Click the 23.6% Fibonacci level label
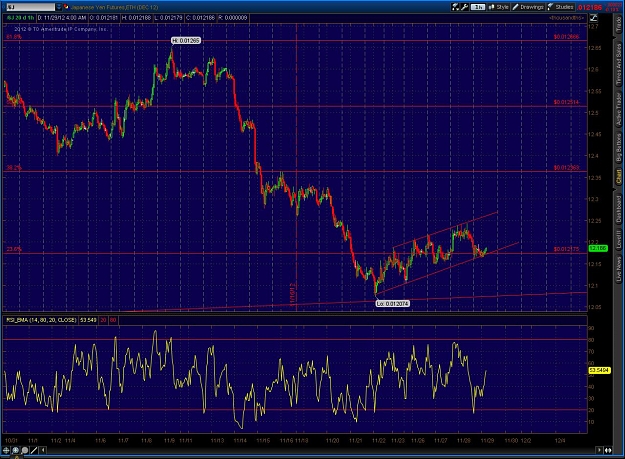Screen dimensions: 625x459 coord(14,249)
